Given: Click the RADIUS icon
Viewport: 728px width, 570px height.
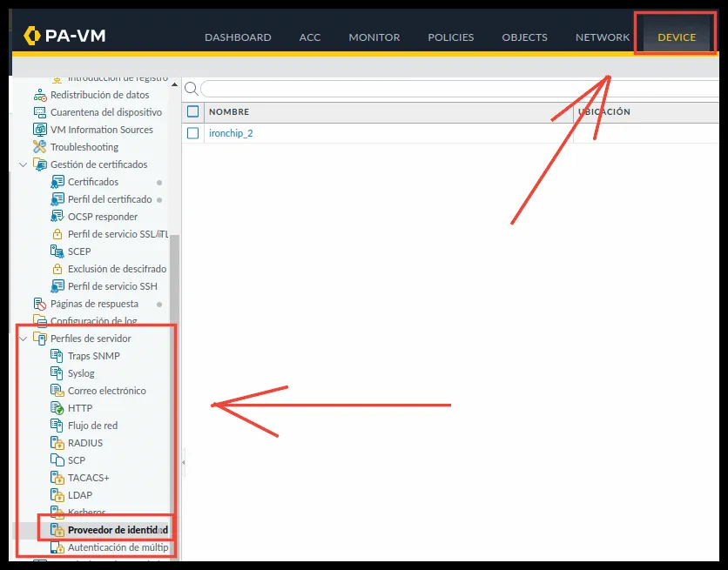Looking at the screenshot, I should point(57,443).
